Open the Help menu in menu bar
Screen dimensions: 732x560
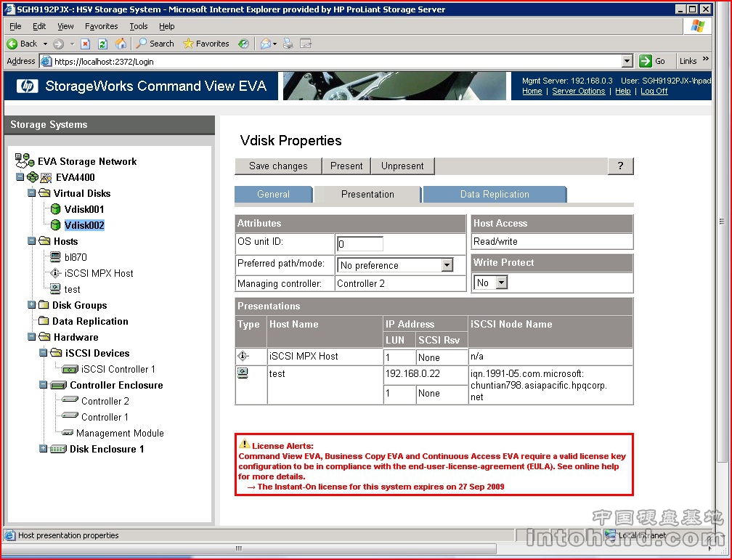click(x=167, y=26)
